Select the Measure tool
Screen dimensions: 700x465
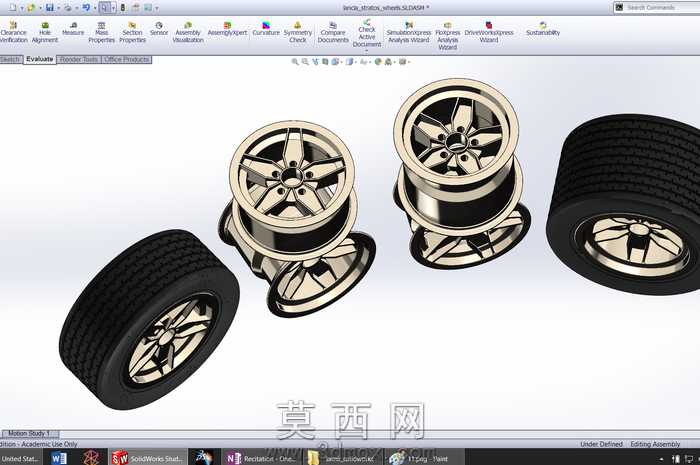pyautogui.click(x=73, y=29)
